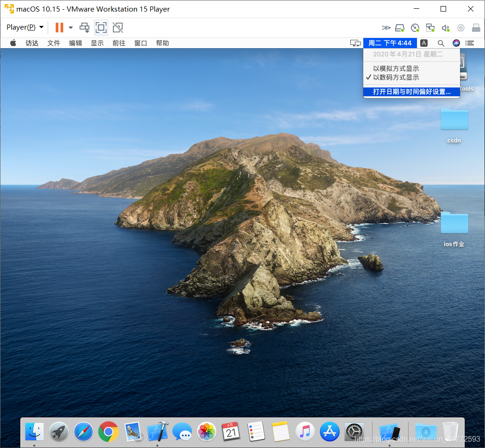The height and width of the screenshot is (448, 485).
Task: Open the 文件 menu in menu bar
Action: click(54, 43)
